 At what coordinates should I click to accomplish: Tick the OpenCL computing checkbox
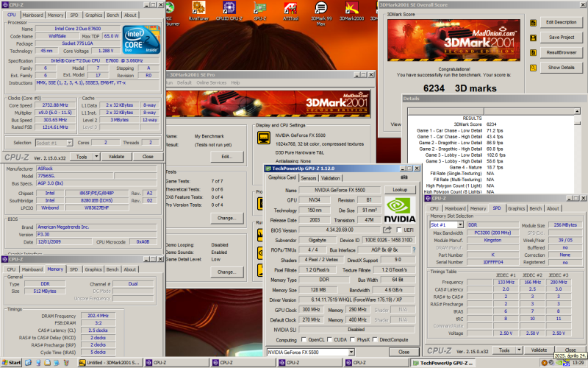coord(304,339)
